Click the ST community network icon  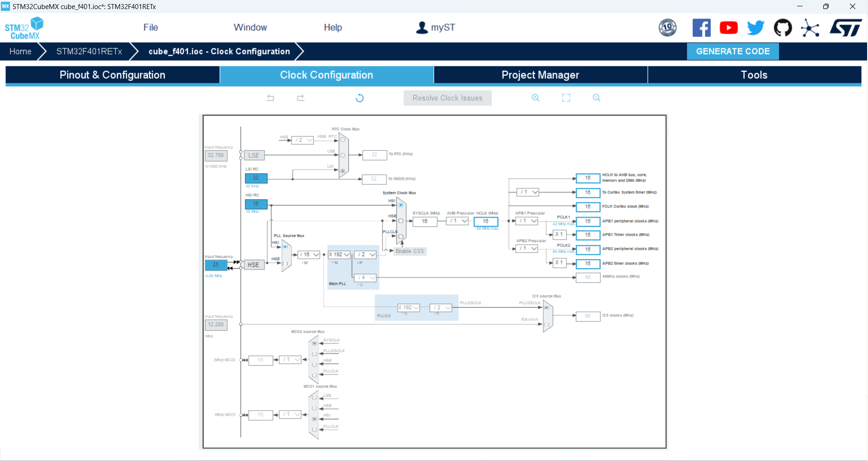810,28
